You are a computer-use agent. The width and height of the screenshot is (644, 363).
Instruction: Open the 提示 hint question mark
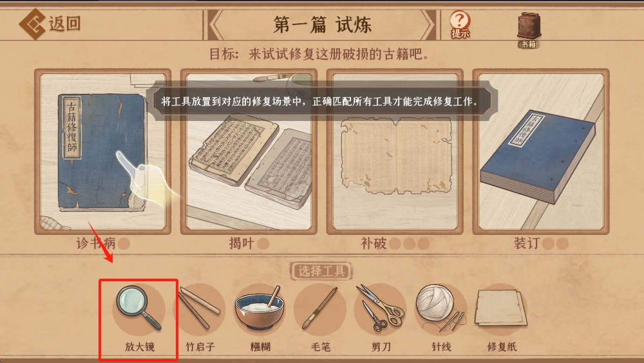pyautogui.click(x=460, y=24)
